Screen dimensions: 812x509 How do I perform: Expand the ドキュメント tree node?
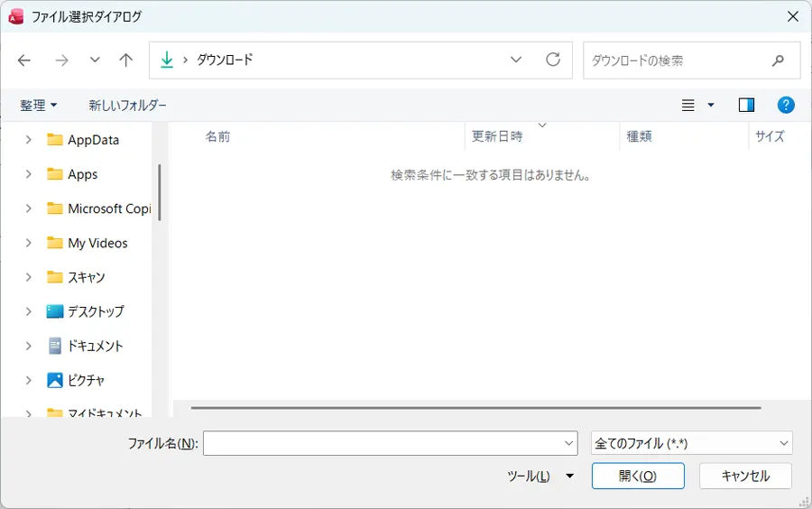point(29,346)
